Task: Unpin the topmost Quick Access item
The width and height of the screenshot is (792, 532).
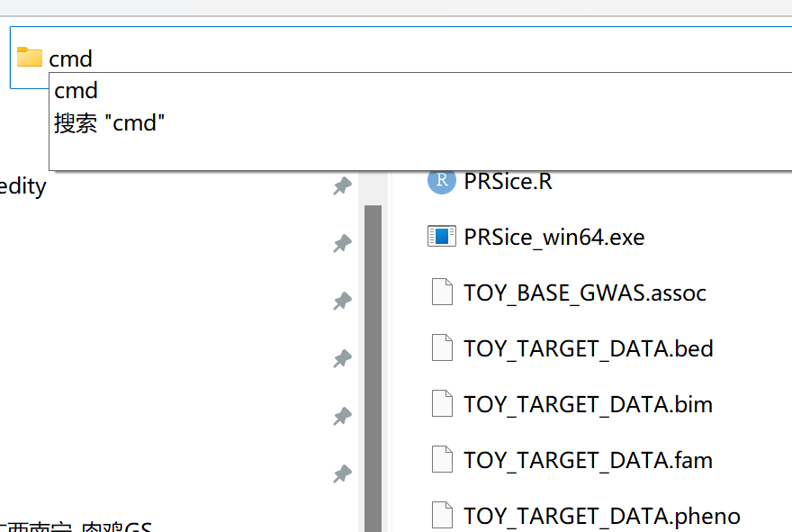Action: 342,185
